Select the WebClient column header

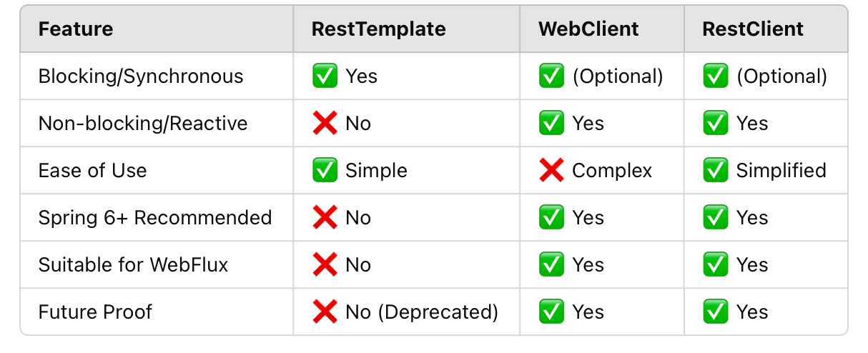coord(589,29)
